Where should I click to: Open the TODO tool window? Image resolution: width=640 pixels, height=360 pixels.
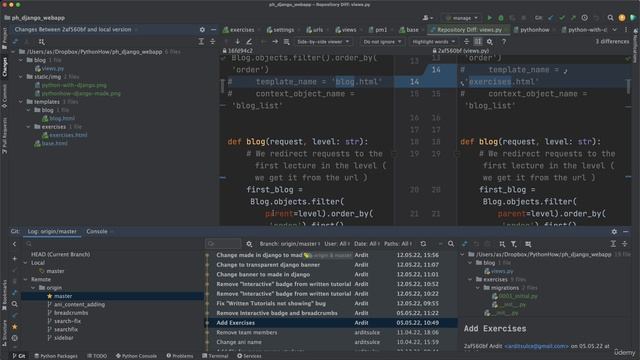pyautogui.click(x=97, y=356)
